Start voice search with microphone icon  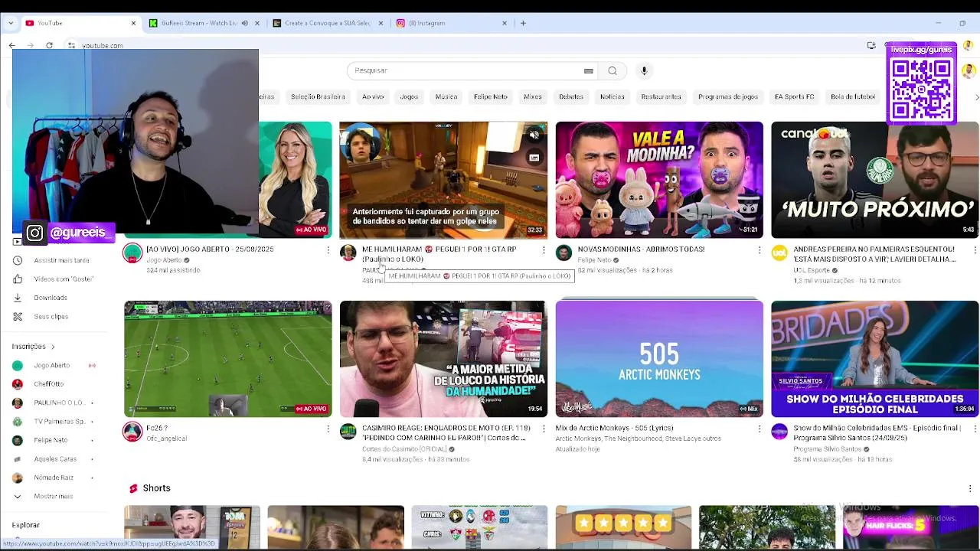point(644,70)
